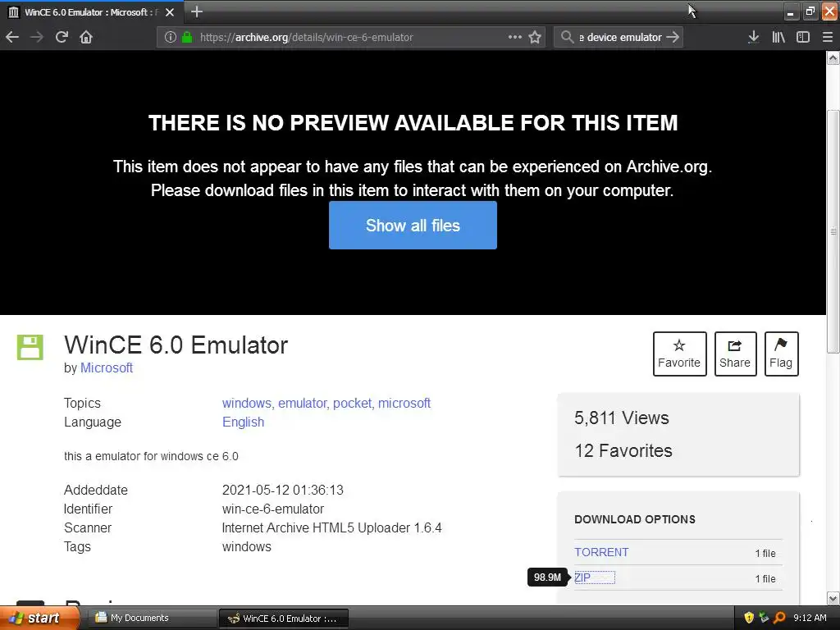This screenshot has height=630, width=840.
Task: Click the Show all files button
Action: tap(413, 225)
